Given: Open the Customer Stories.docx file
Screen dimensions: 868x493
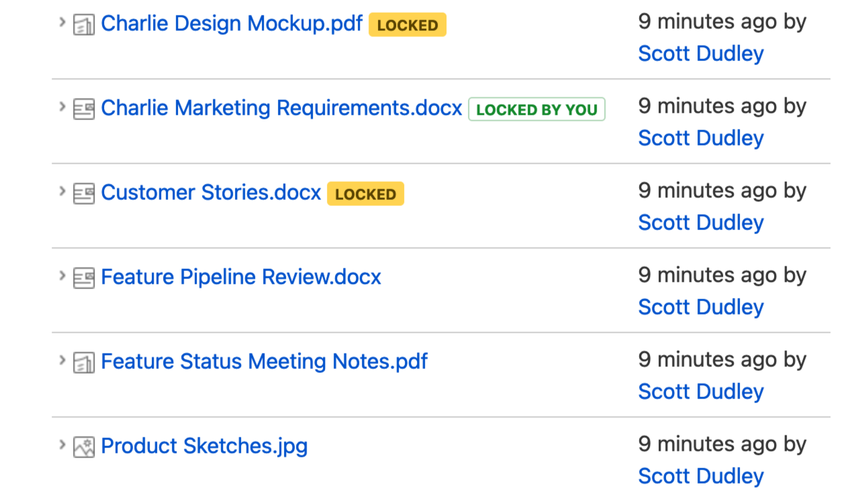Looking at the screenshot, I should pyautogui.click(x=211, y=193).
